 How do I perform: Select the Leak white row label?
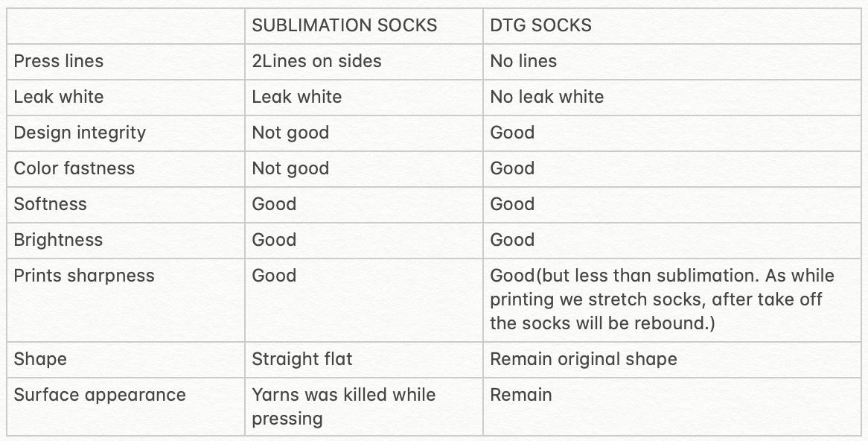[x=59, y=97]
